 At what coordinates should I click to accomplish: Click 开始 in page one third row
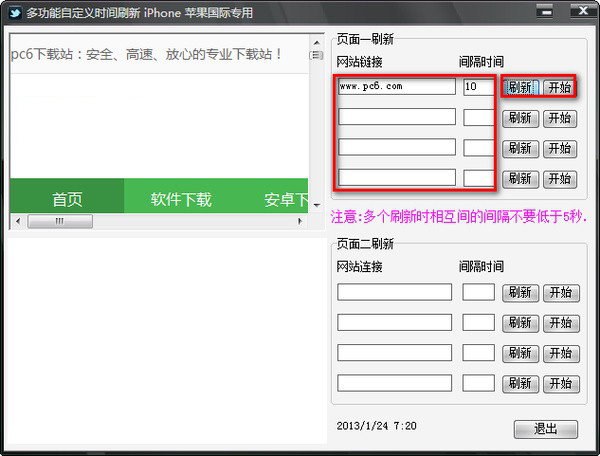pyautogui.click(x=560, y=149)
